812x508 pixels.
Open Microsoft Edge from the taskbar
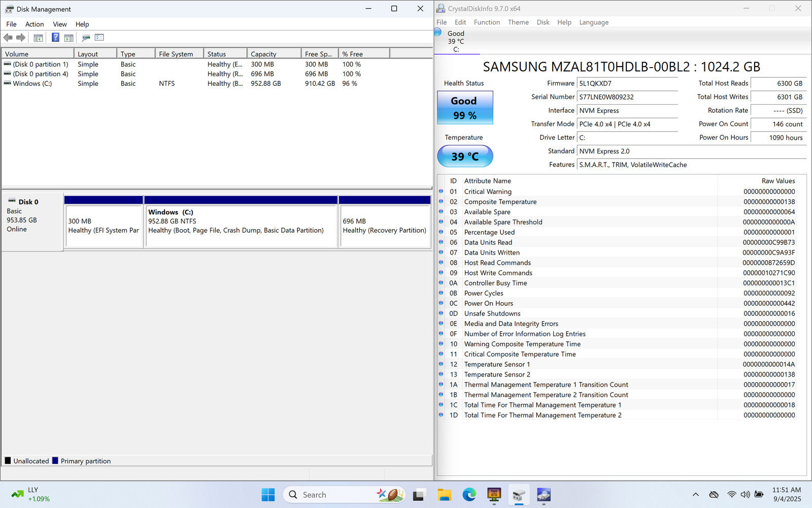coord(469,494)
